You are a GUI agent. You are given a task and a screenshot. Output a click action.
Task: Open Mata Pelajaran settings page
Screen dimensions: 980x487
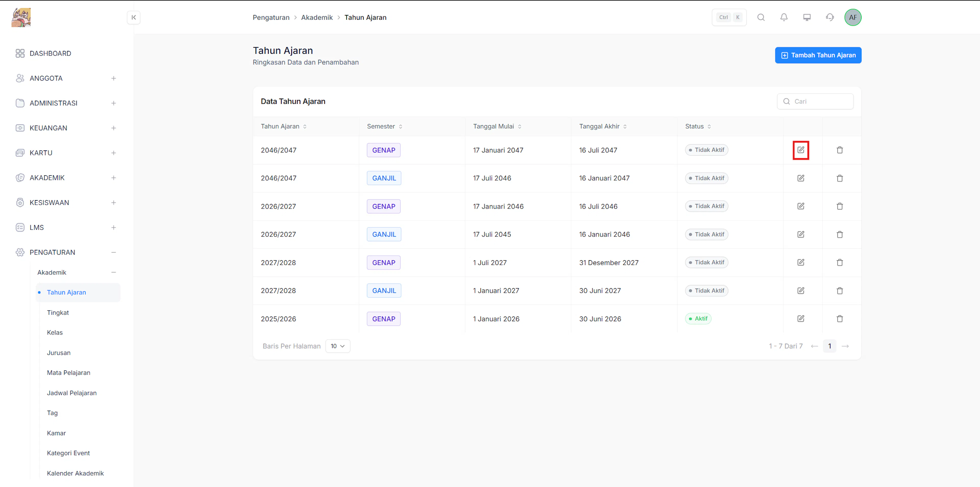click(68, 373)
